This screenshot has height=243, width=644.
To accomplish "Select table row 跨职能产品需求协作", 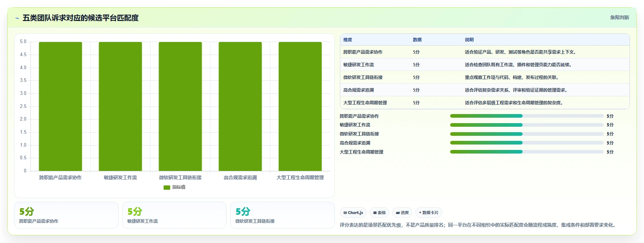I will (485, 52).
